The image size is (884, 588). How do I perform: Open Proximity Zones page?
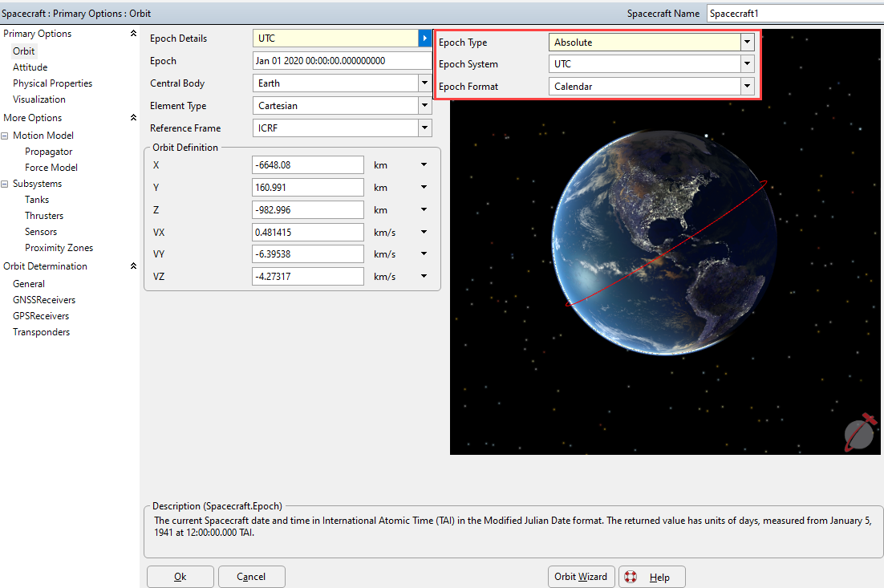[x=59, y=248]
